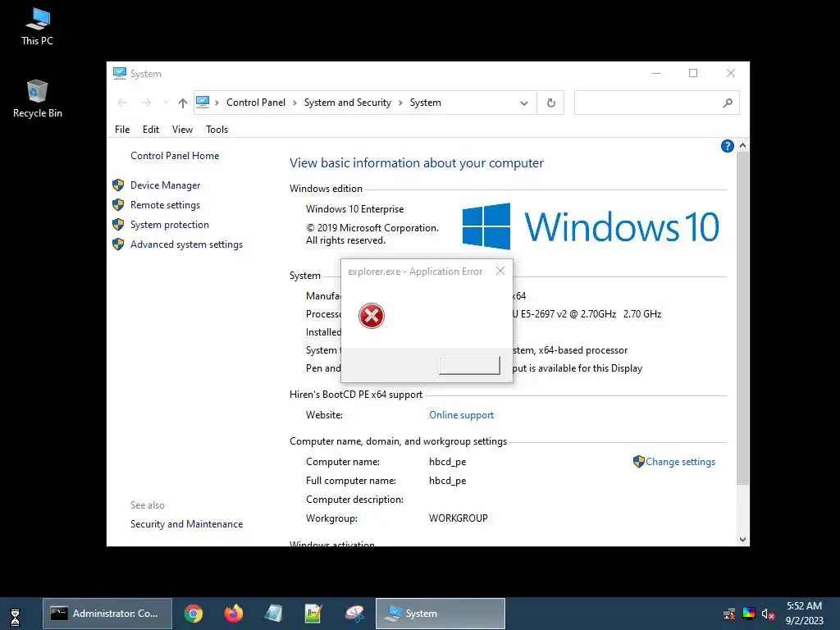
Task: Click the hourglass Start button
Action: 15,617
